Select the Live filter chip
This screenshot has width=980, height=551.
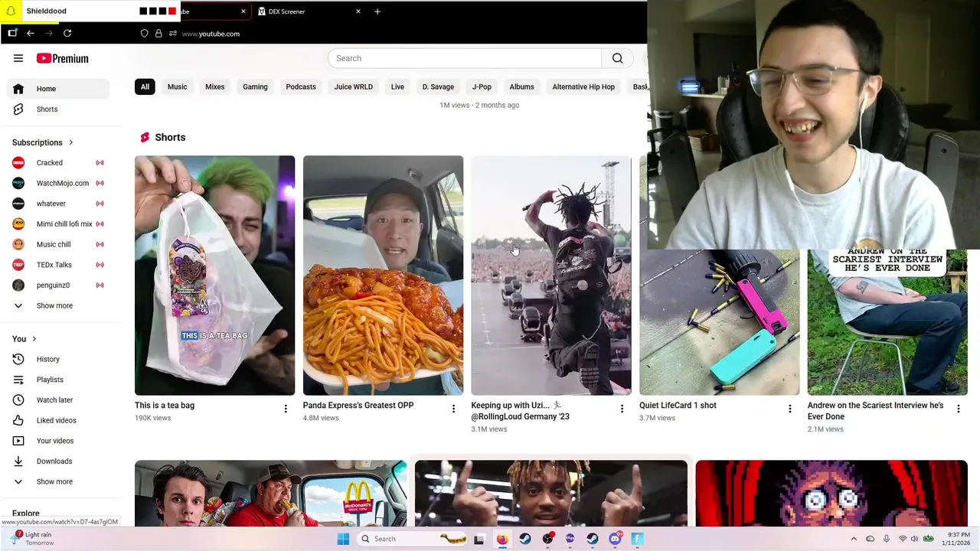point(397,86)
